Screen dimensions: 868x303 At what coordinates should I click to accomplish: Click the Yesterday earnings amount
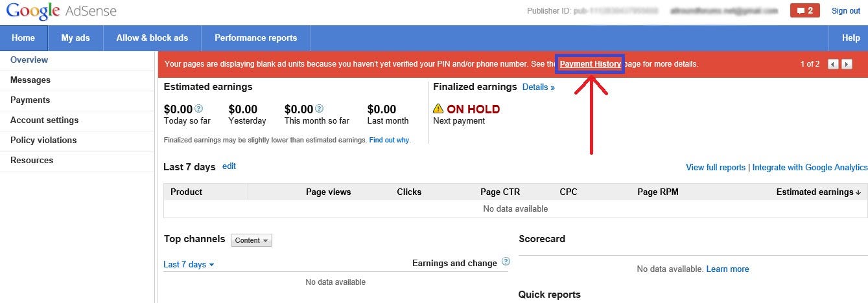pos(243,109)
